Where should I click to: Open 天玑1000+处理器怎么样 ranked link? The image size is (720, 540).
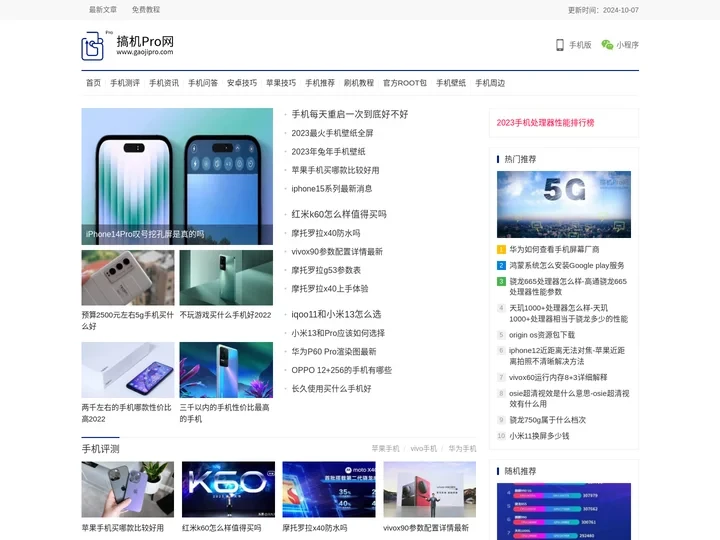point(568,313)
